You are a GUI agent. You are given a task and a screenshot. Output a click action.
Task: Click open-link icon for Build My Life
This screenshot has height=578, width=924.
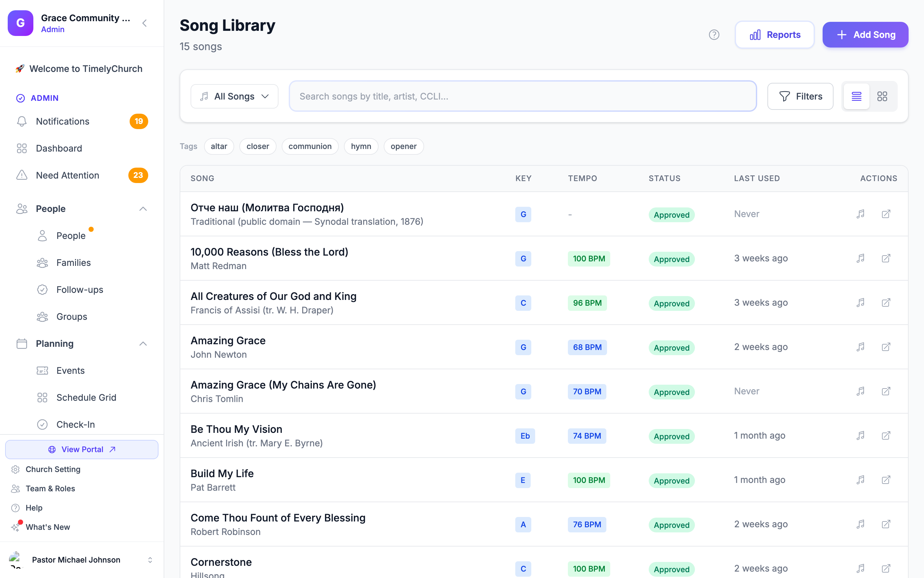coord(886,480)
